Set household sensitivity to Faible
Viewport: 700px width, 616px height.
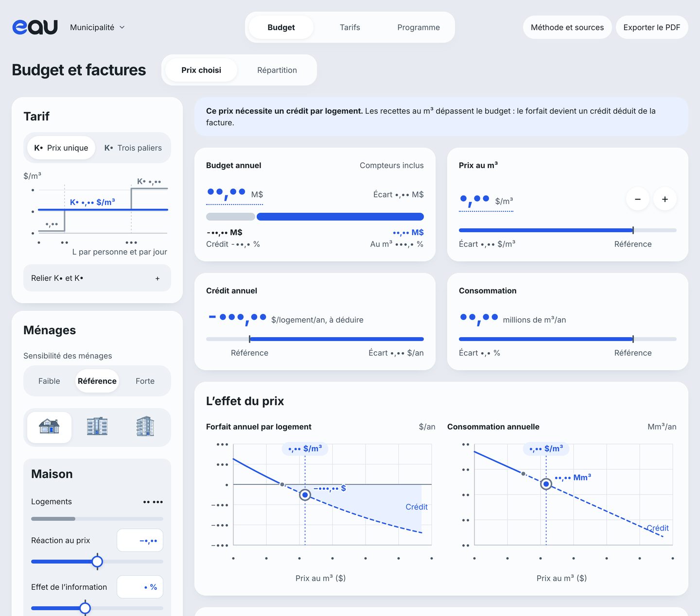coord(49,381)
